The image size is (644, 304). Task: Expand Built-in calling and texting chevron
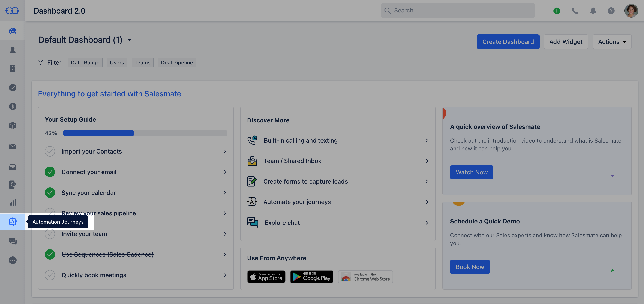click(x=427, y=140)
